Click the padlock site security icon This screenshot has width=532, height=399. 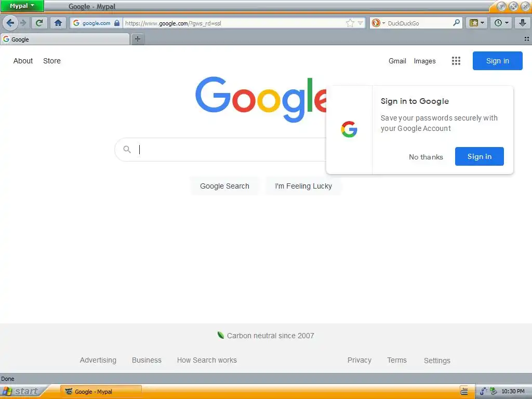pos(117,23)
